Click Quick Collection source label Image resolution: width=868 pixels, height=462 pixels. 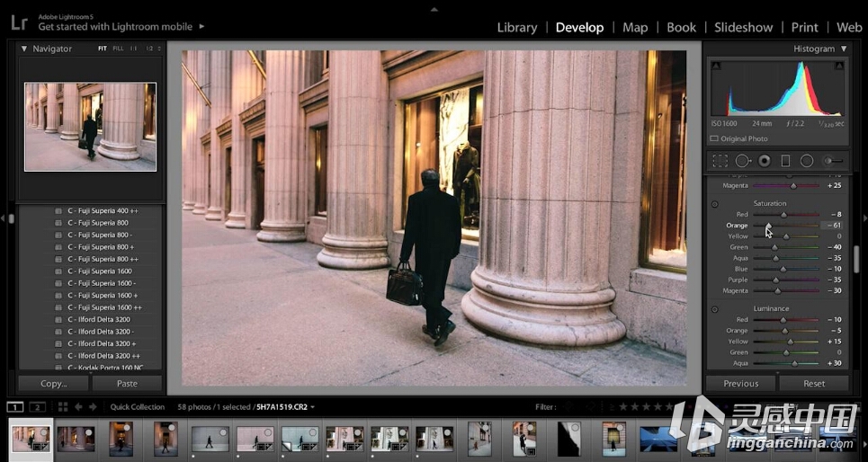click(138, 407)
